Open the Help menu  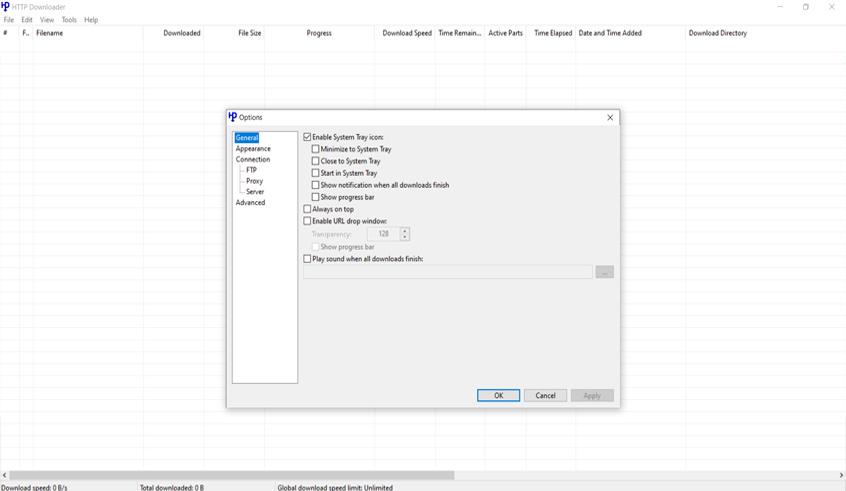point(91,19)
